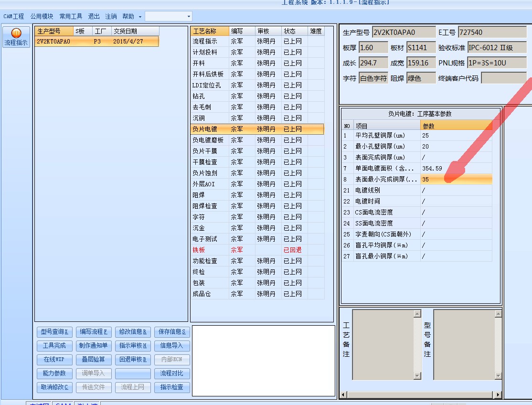This screenshot has height=405, width=532.
Task: Select the red 铣板 process row
Action: pos(257,250)
